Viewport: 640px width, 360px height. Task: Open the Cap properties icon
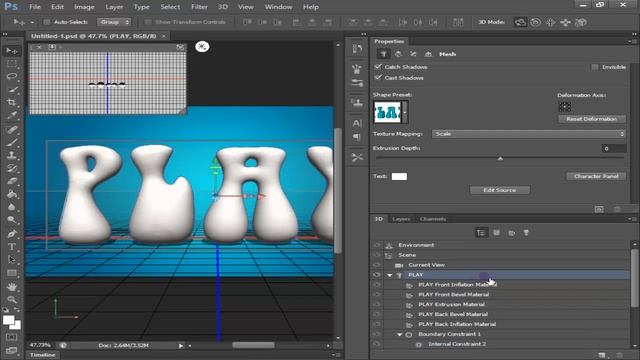point(413,54)
